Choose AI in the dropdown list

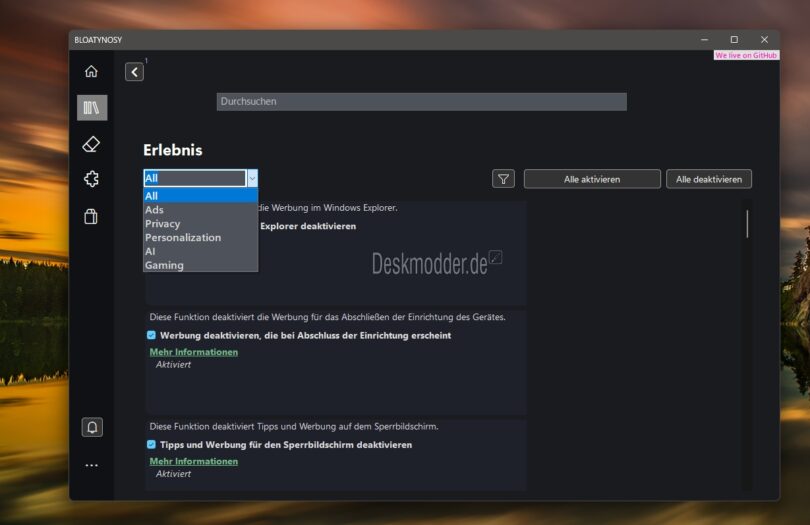coord(200,251)
